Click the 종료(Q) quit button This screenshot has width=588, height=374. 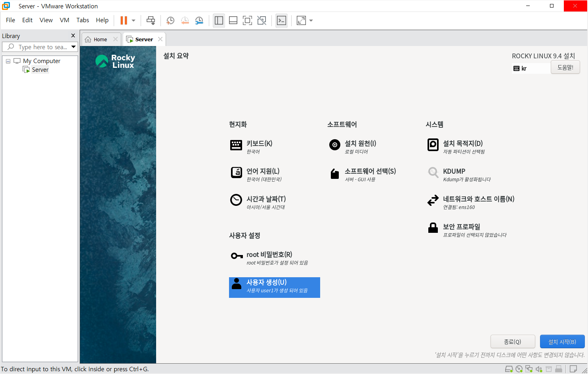pyautogui.click(x=513, y=341)
